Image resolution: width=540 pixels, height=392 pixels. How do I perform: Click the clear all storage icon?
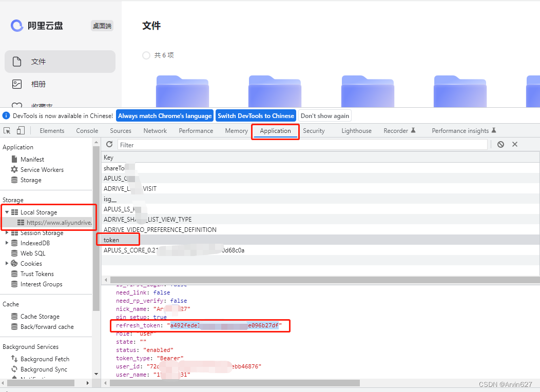click(x=501, y=145)
